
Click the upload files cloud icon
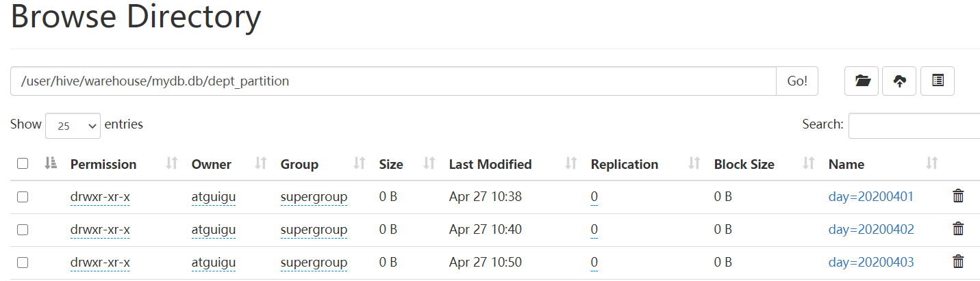[899, 81]
